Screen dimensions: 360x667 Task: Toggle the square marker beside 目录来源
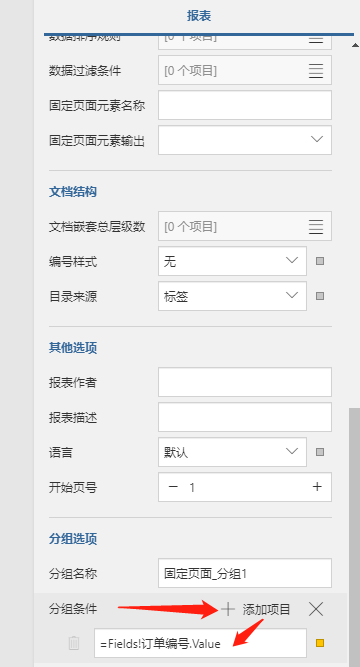coord(320,296)
